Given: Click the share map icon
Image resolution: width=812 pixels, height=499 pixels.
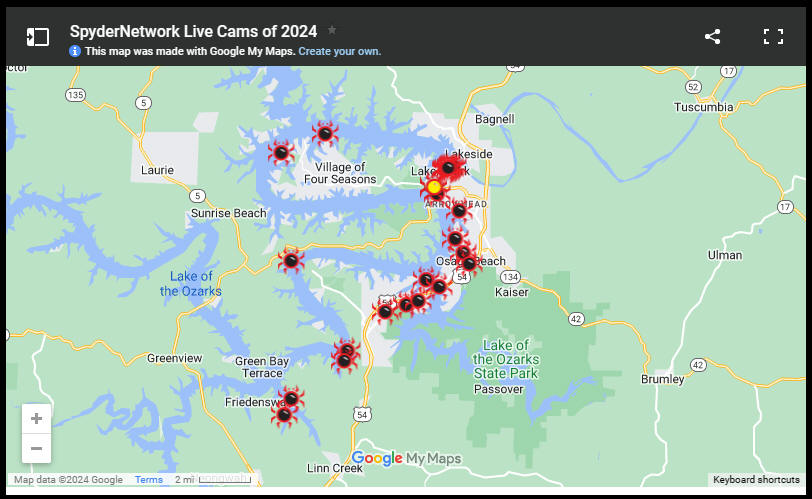Looking at the screenshot, I should coord(712,37).
